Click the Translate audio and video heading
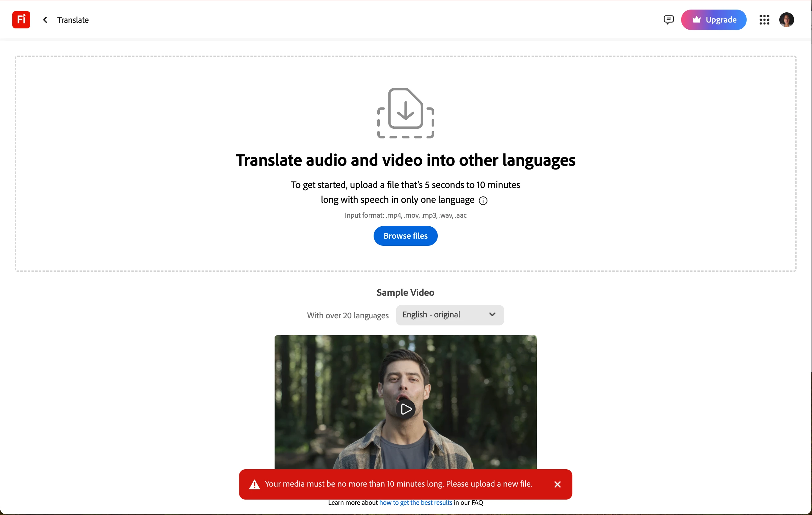Screen dimensions: 812x515 click(405, 160)
